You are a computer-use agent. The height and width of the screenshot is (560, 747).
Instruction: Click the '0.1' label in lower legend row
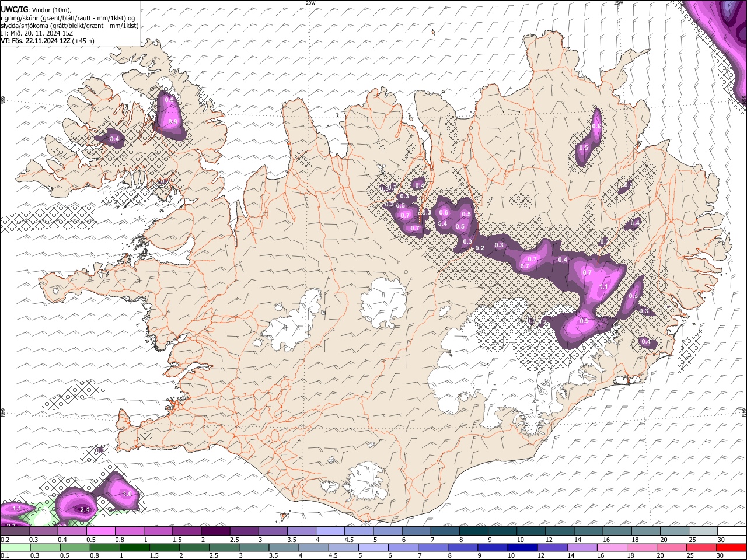(x=5, y=555)
